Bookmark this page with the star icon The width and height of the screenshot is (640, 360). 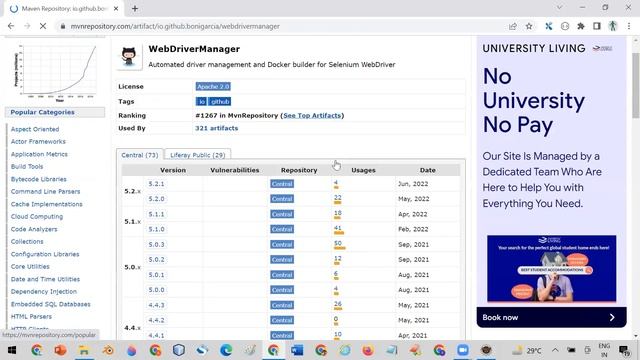[529, 26]
